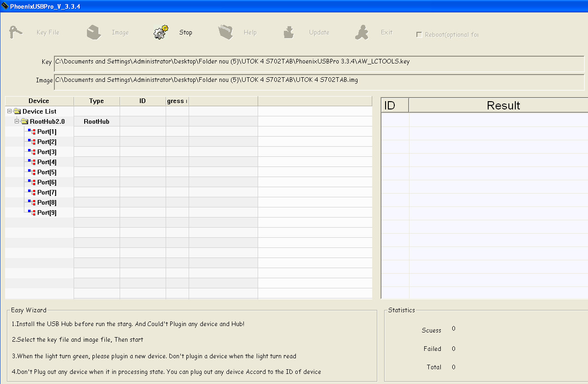Click the Statistics group label

[402, 310]
